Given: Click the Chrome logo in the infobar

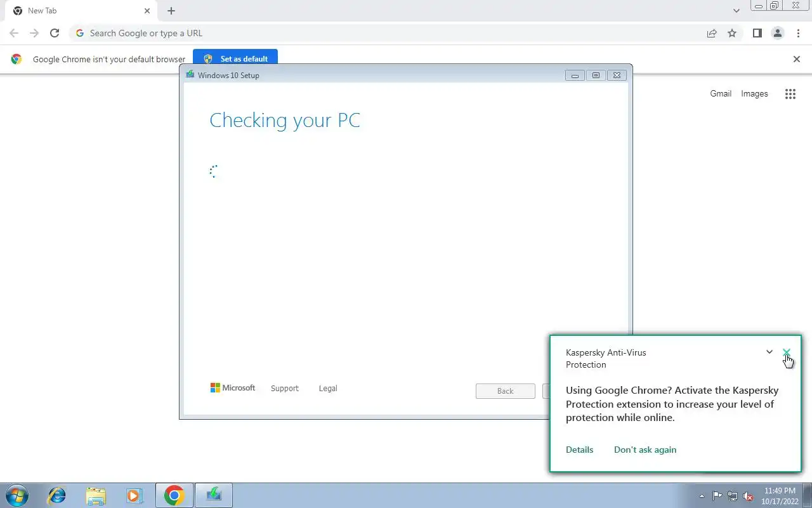Looking at the screenshot, I should [x=16, y=59].
